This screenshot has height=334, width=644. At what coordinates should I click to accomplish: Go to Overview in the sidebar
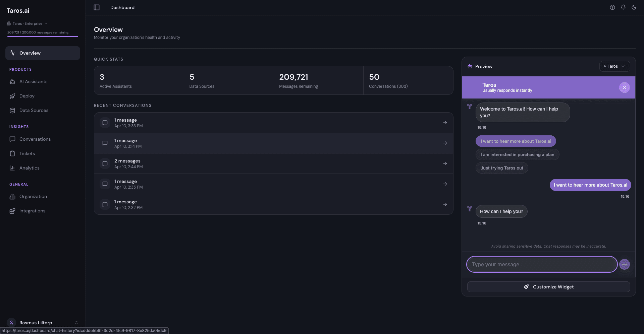pos(43,53)
